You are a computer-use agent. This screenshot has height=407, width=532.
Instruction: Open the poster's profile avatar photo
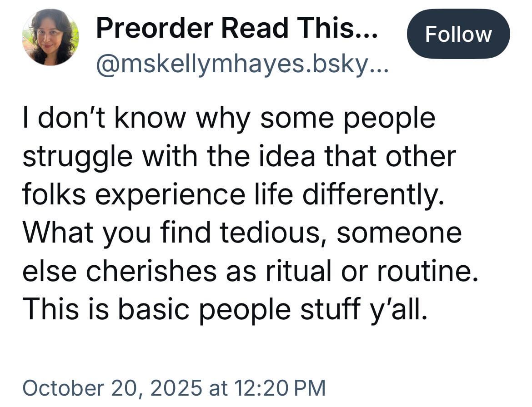pyautogui.click(x=50, y=37)
